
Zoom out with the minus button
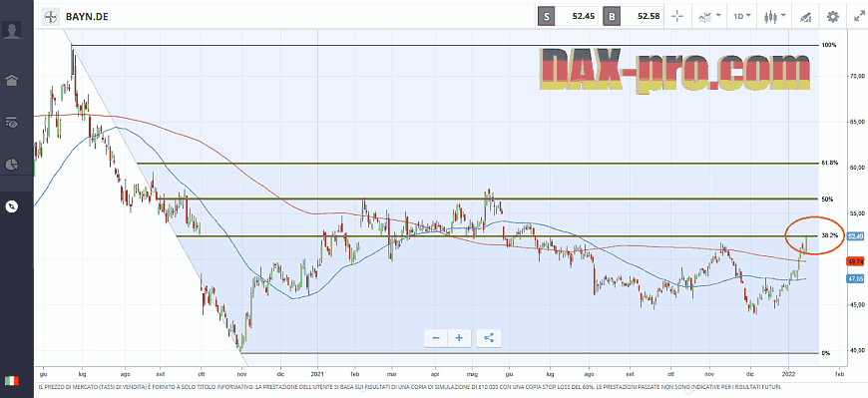[x=436, y=338]
